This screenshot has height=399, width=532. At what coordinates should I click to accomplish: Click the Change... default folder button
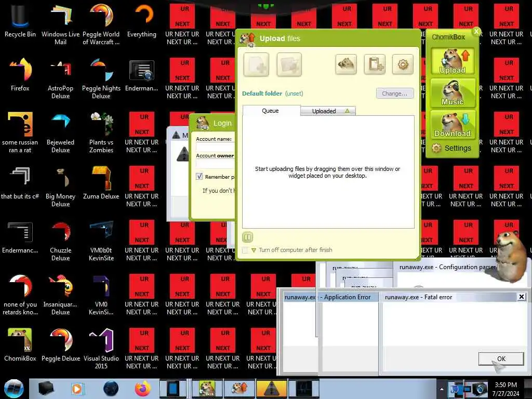(x=395, y=94)
